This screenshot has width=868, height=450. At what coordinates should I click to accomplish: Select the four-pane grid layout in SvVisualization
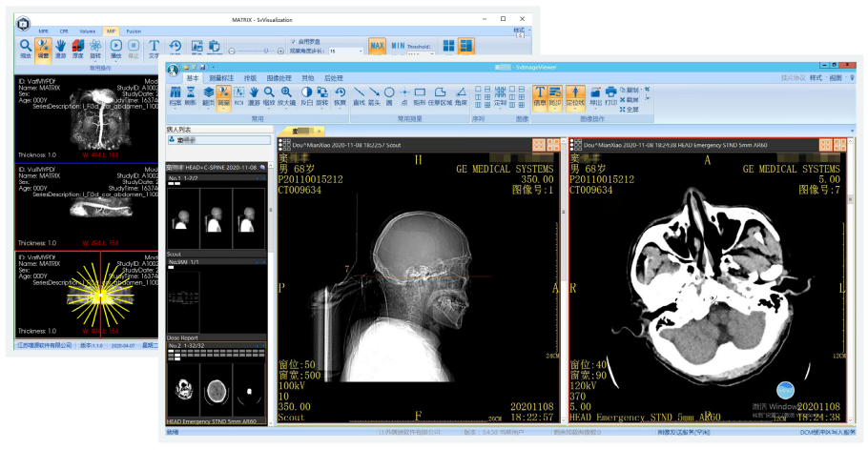(449, 46)
